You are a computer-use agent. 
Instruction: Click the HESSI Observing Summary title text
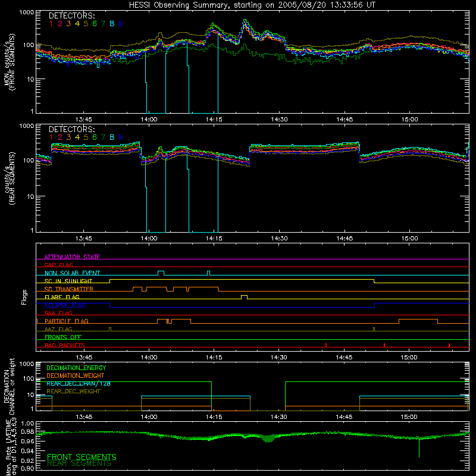[252, 5]
